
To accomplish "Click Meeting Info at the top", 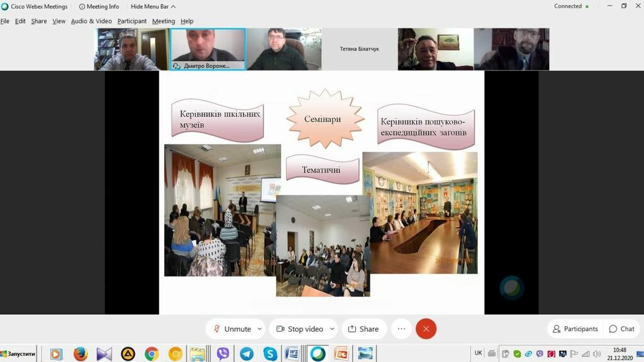I will pyautogui.click(x=99, y=6).
